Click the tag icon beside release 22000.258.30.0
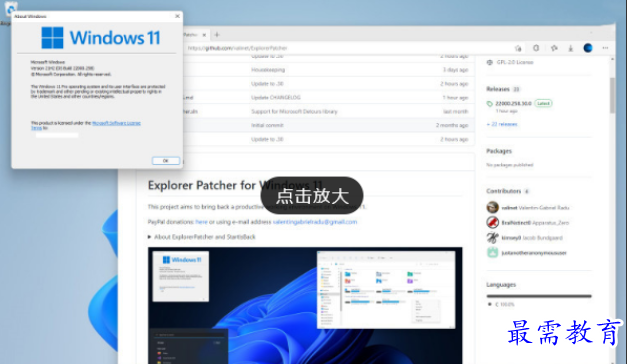 click(489, 104)
